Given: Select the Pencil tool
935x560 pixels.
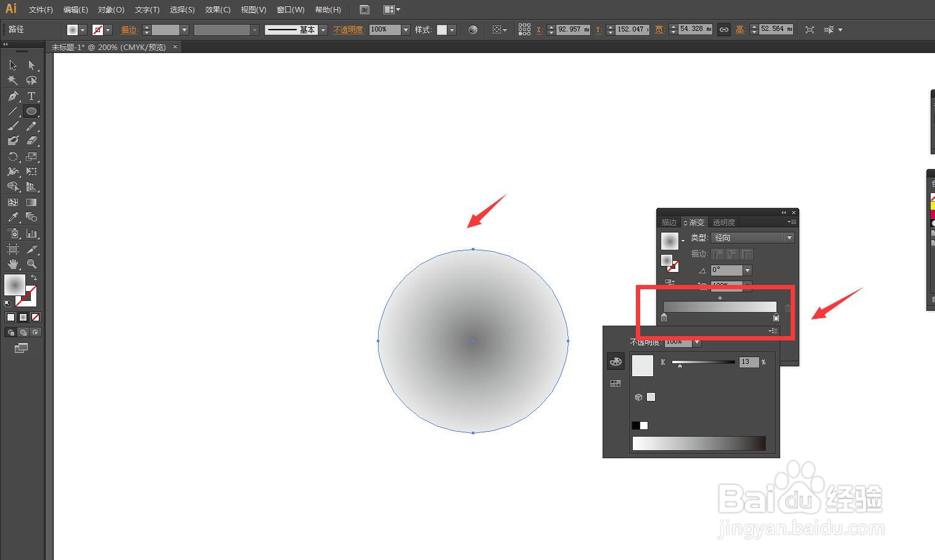Looking at the screenshot, I should point(31,126).
